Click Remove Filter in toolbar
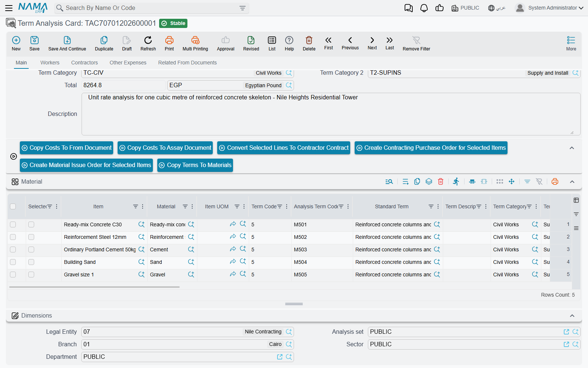This screenshot has height=368, width=588. 416,43
